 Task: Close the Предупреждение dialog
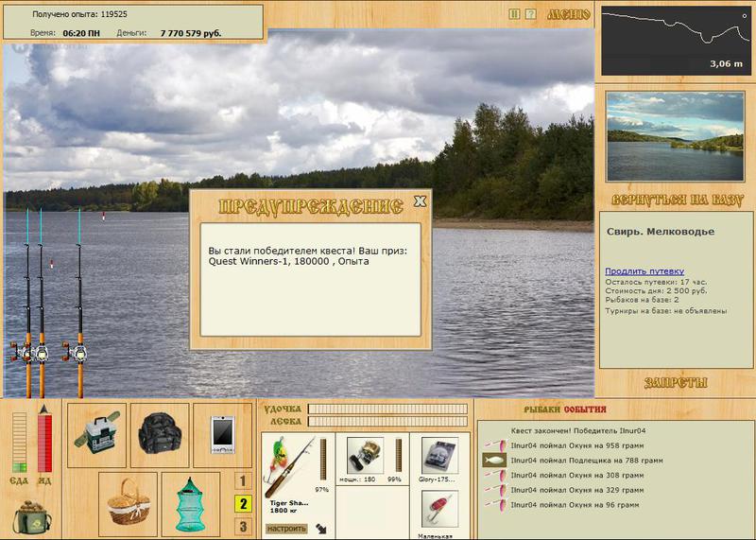coord(420,201)
